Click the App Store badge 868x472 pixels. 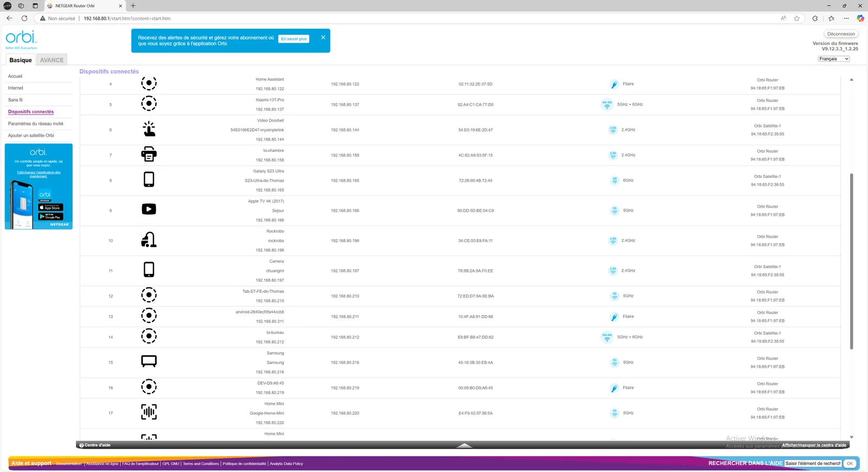click(50, 207)
